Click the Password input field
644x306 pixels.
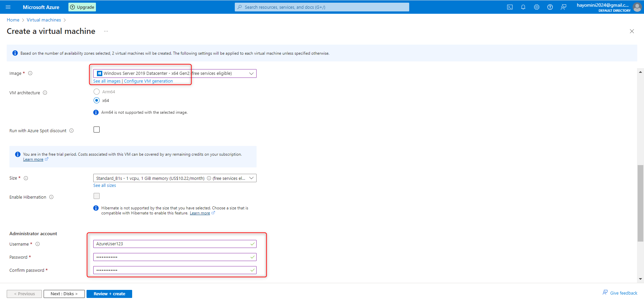click(x=175, y=257)
